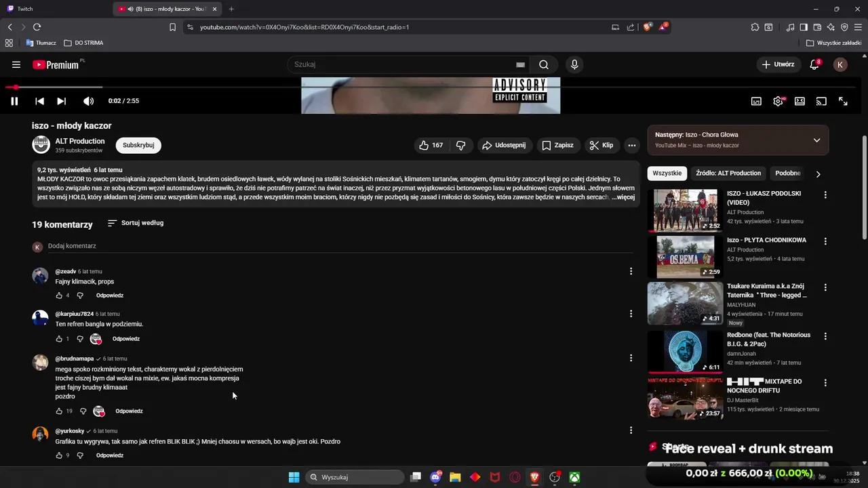This screenshot has width=868, height=488.
Task: Open ALT Production channel name link
Action: click(x=80, y=141)
